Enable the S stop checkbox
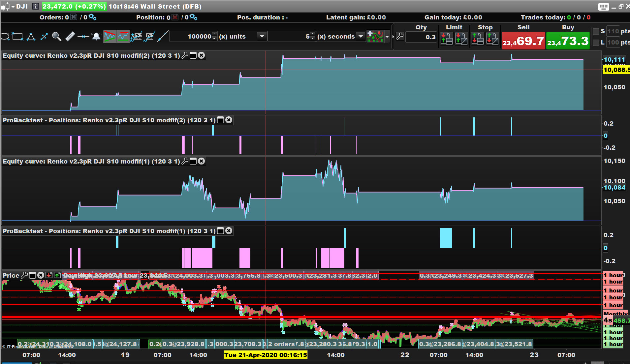Image resolution: width=630 pixels, height=364 pixels. 596,31
